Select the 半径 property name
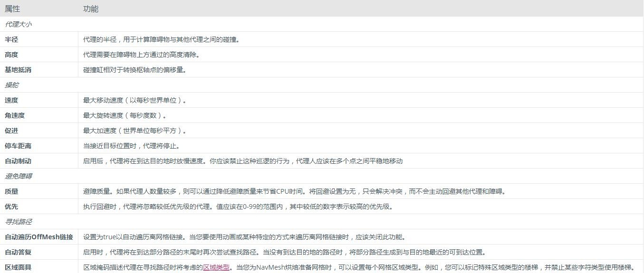The width and height of the screenshot is (644, 273). click(x=11, y=39)
